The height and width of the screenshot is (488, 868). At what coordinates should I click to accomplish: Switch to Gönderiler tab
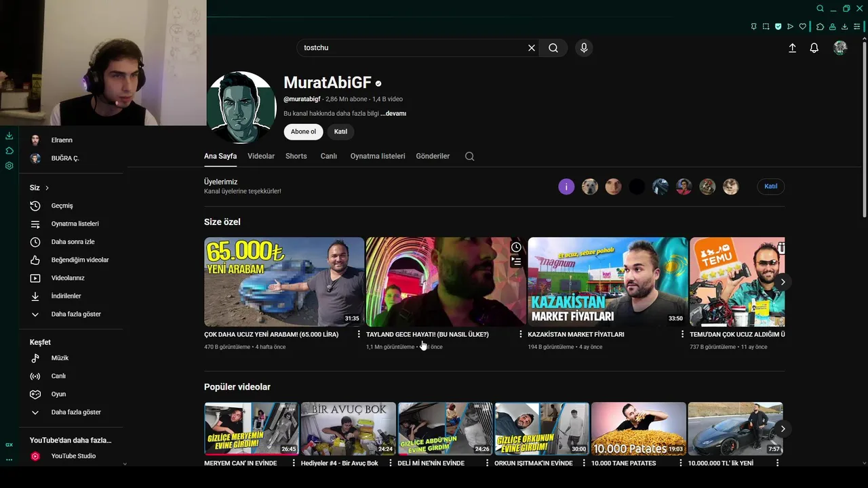(x=433, y=156)
